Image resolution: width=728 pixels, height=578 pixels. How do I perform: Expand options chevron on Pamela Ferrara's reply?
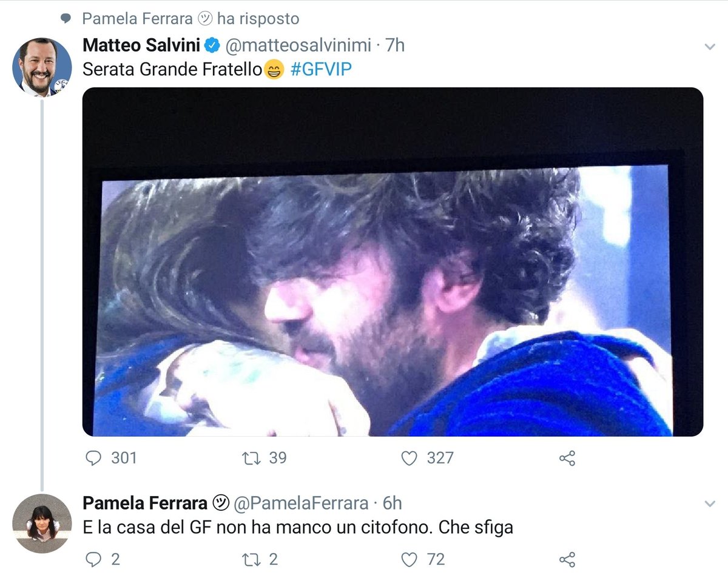pos(709,504)
